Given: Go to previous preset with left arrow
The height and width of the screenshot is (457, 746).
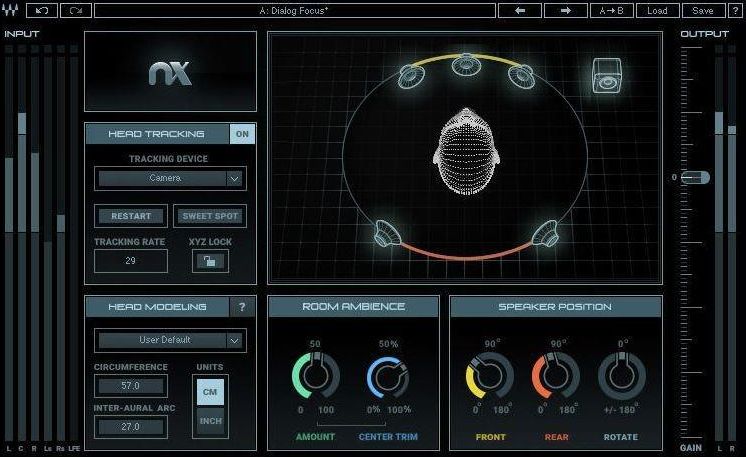Looking at the screenshot, I should [x=520, y=10].
